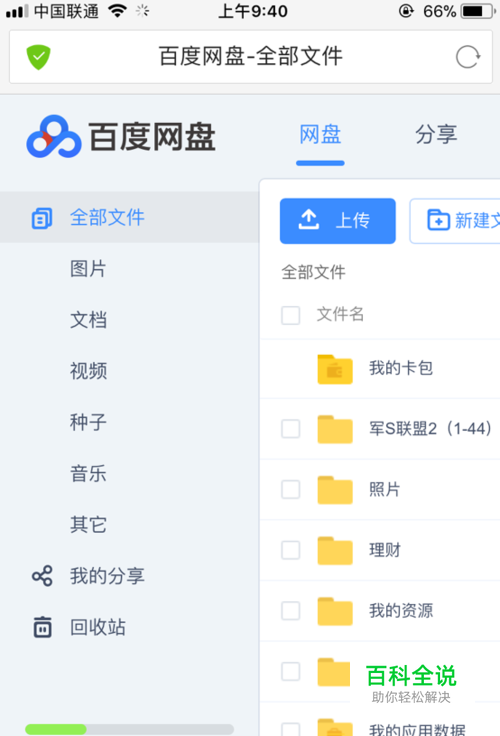Select the 全部文件 sidebar files icon
The image size is (500, 736).
tap(42, 218)
